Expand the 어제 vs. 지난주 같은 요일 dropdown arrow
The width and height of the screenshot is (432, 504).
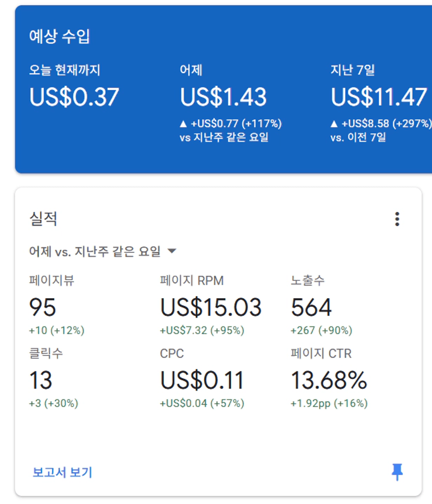pos(172,251)
